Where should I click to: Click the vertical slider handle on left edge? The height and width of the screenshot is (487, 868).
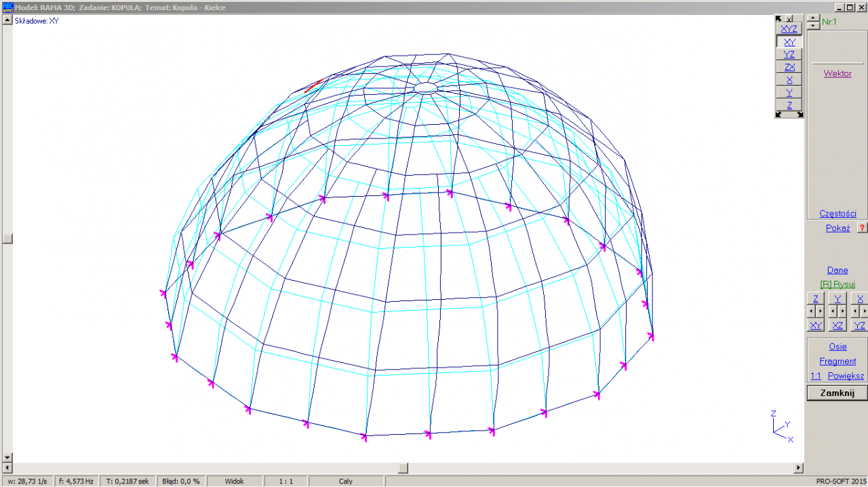point(7,239)
